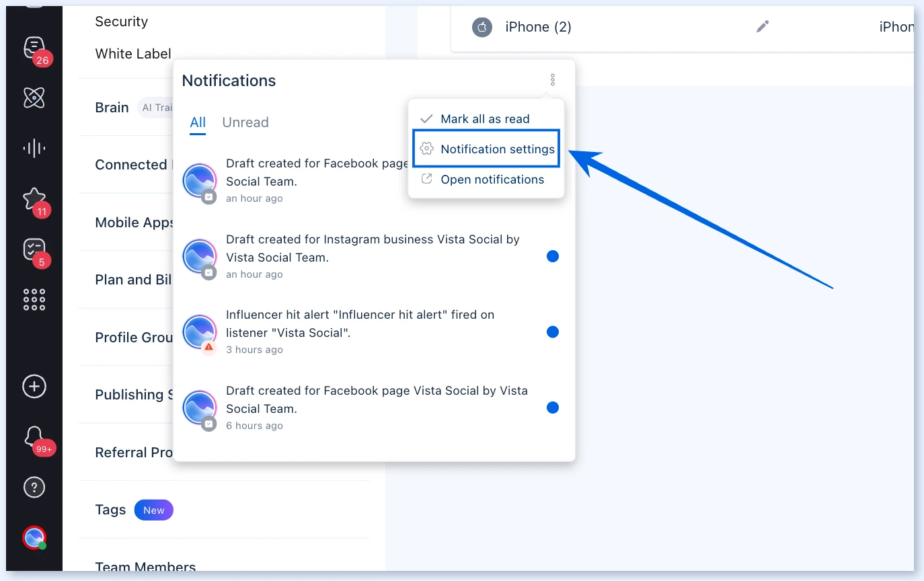
Task: Open the help question mark icon
Action: point(34,488)
